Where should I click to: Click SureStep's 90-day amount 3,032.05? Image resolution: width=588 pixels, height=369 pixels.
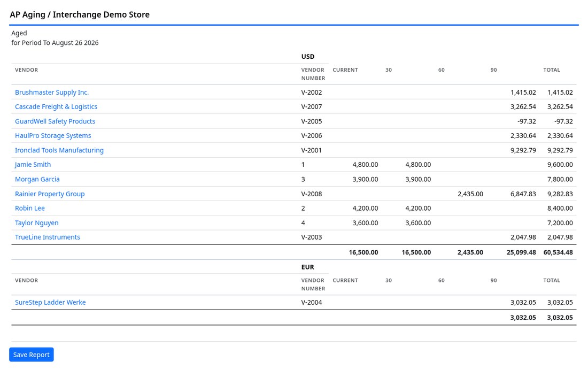[523, 302]
